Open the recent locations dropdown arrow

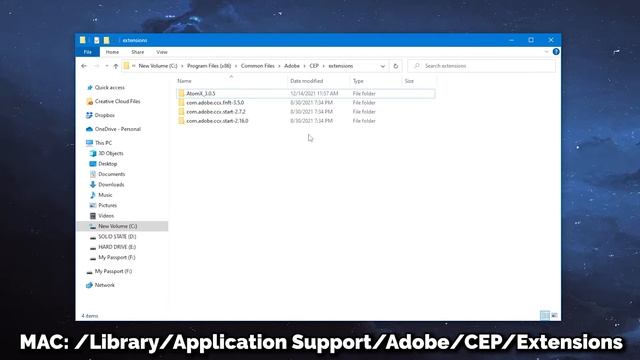pos(107,66)
